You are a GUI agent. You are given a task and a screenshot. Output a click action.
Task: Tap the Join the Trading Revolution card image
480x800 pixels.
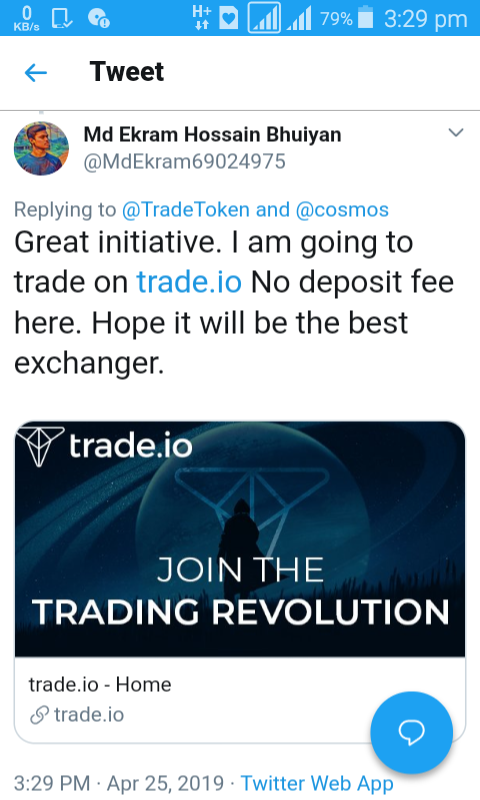pyautogui.click(x=240, y=539)
